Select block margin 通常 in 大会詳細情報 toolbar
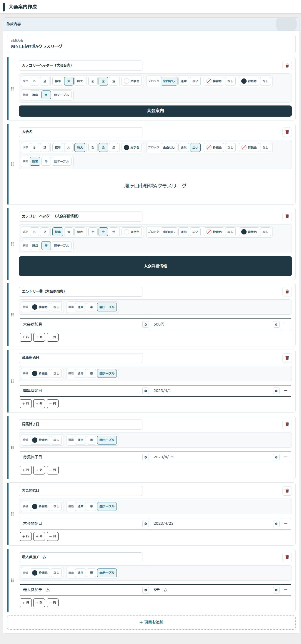 pos(184,232)
